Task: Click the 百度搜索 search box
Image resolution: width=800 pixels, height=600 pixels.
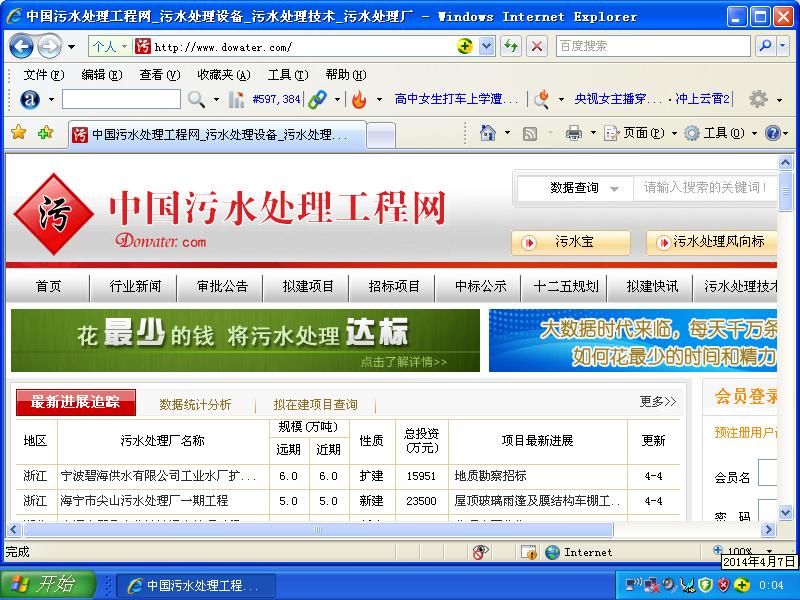Action: [x=653, y=46]
